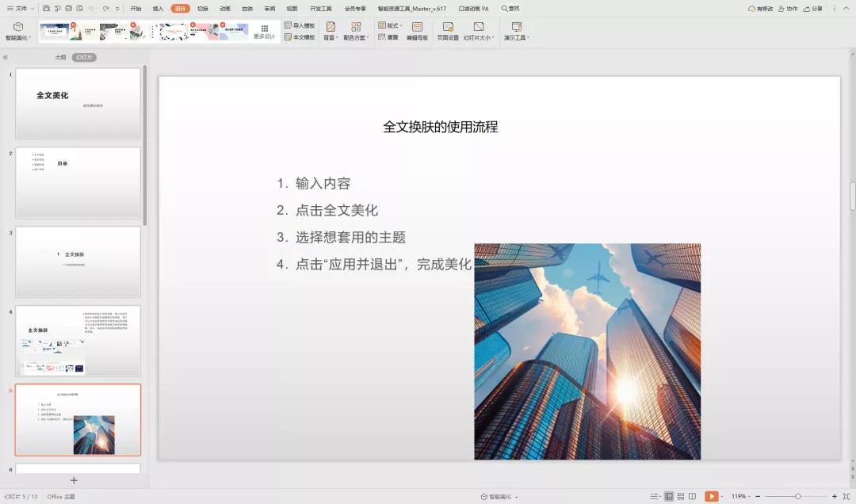The height and width of the screenshot is (504, 856).
Task: Select the 编辑母版 edit master icon
Action: pyautogui.click(x=418, y=32)
